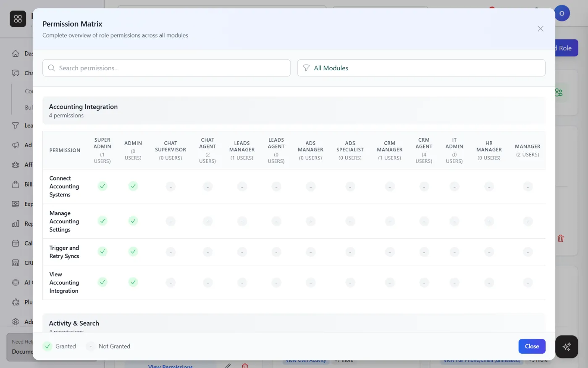Open AI chip icon in background sidebar
588x368 pixels.
click(x=16, y=283)
